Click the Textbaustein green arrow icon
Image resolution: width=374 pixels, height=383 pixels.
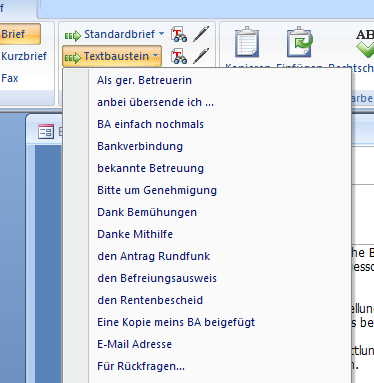click(73, 57)
